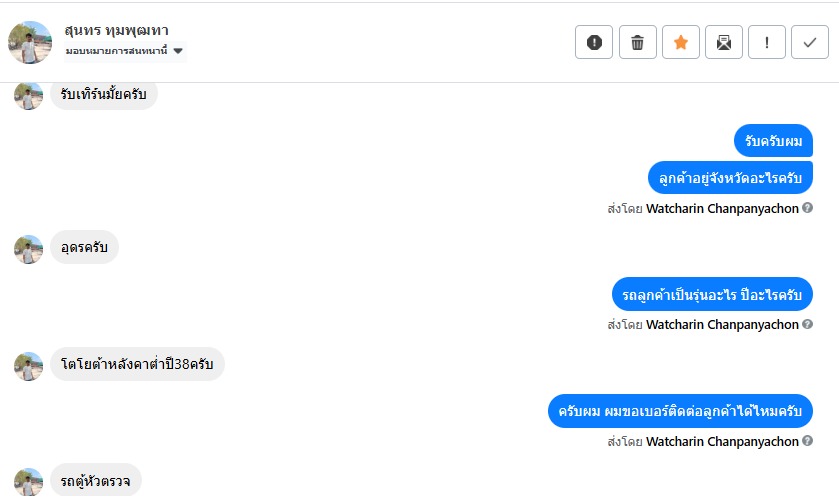Click the 'รับเทิร์นมั้ยครับ' received message

(103, 95)
